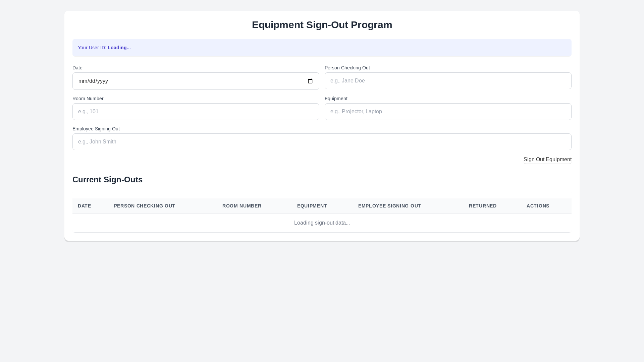Click the 'Employee Signing Out' field label
This screenshot has width=644, height=362.
[x=96, y=129]
